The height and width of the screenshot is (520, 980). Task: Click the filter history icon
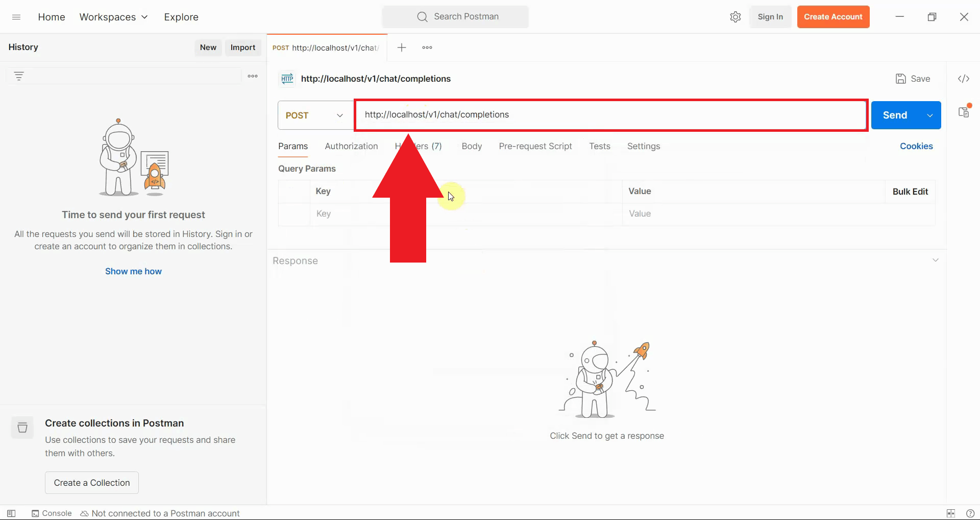pos(19,76)
